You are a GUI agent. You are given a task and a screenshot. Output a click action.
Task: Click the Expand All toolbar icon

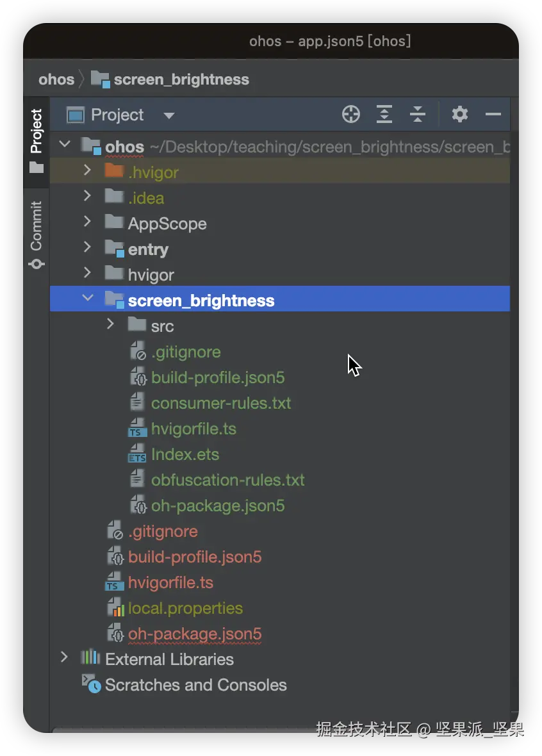pyautogui.click(x=384, y=115)
